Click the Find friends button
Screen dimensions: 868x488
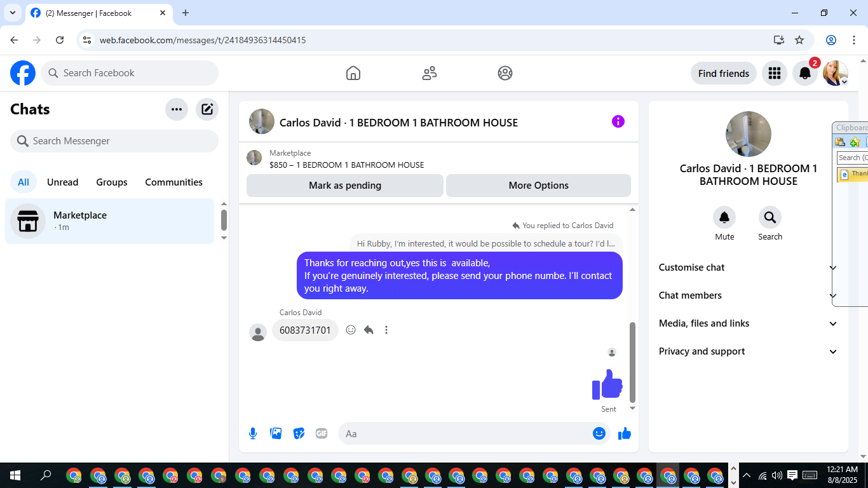click(724, 73)
